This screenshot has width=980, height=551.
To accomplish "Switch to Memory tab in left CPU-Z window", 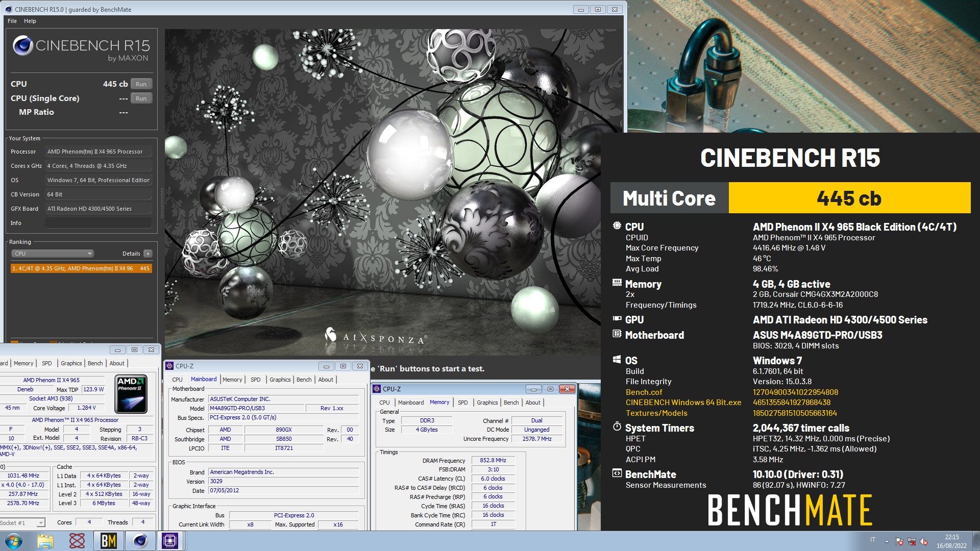I will pos(23,363).
